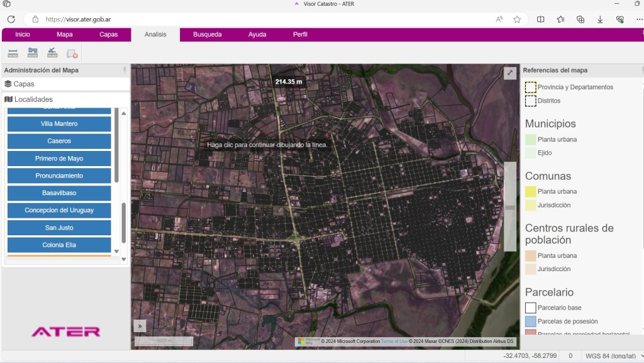The height and width of the screenshot is (363, 644).
Task: Expand the overview panel with » button
Action: pos(140,326)
